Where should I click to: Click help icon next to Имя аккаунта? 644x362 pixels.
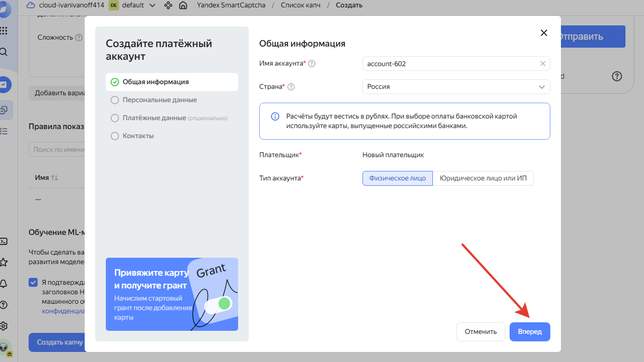(312, 64)
